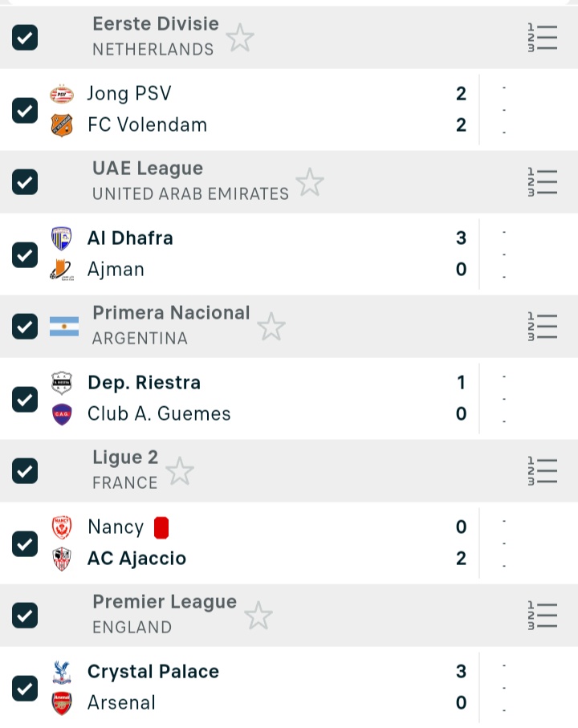The width and height of the screenshot is (578, 728).
Task: Uncheck the Ligue 2 league checkbox
Action: 25,471
